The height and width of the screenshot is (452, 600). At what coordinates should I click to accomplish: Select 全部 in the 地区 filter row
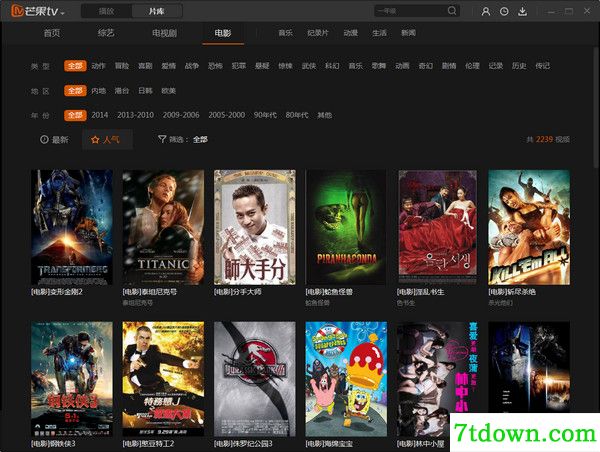(75, 91)
